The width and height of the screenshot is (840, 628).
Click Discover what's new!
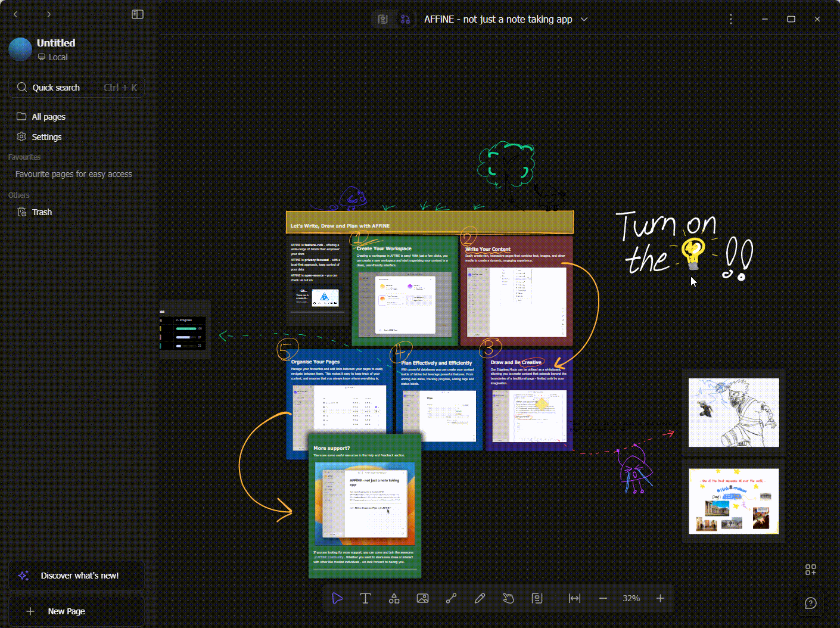point(77,576)
